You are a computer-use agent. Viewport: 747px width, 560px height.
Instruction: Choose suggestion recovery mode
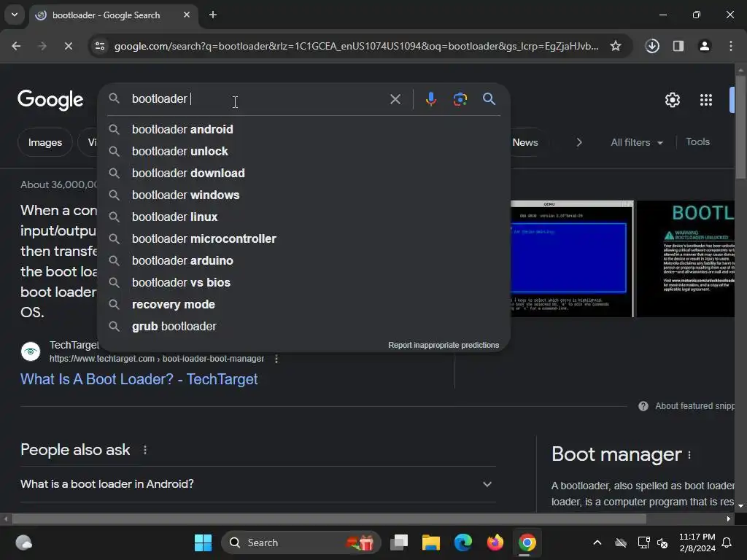tap(303, 304)
